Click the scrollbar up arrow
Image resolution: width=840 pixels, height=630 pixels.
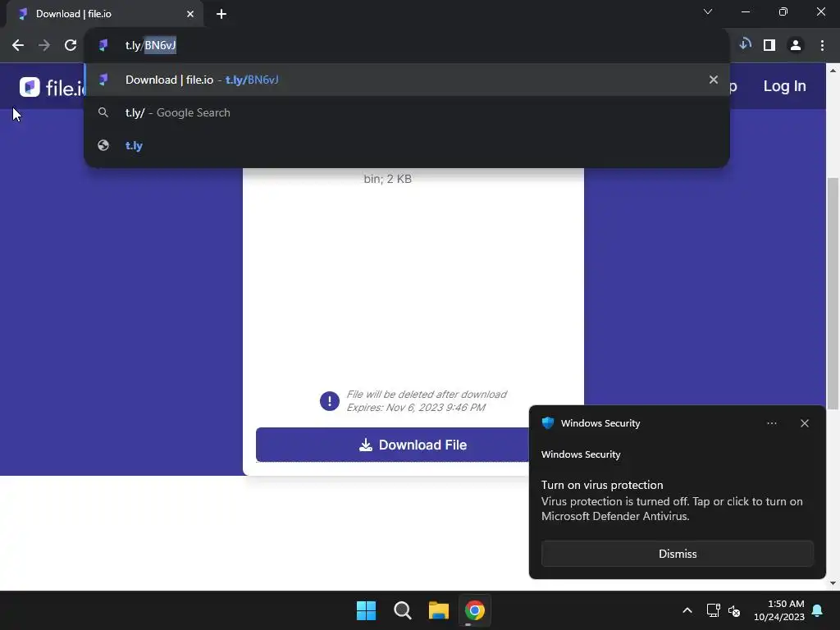click(833, 71)
